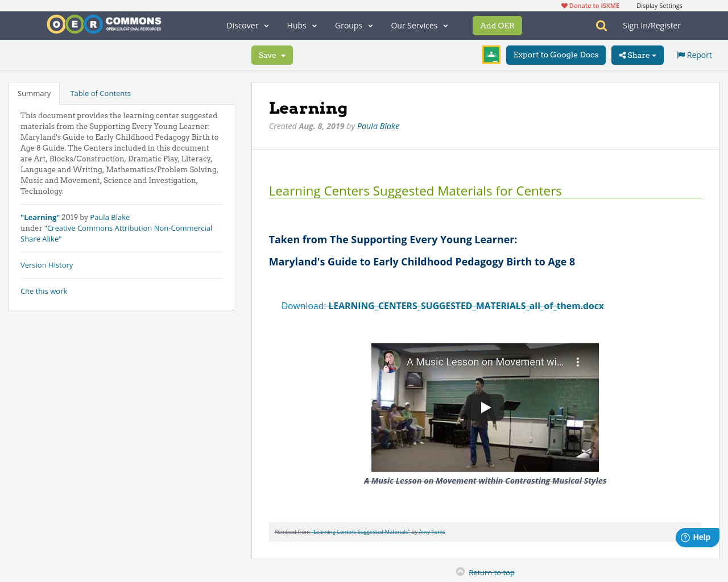Play the music lesson video
The width and height of the screenshot is (728, 582).
(x=485, y=407)
